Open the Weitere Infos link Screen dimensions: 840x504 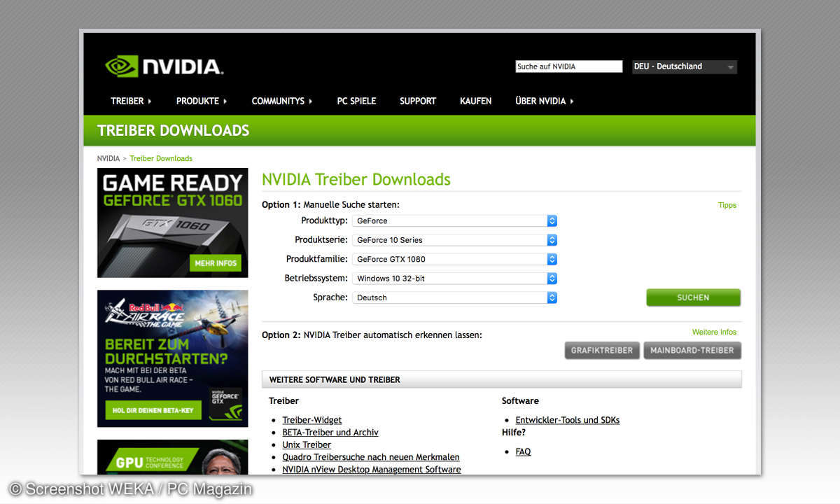[714, 332]
